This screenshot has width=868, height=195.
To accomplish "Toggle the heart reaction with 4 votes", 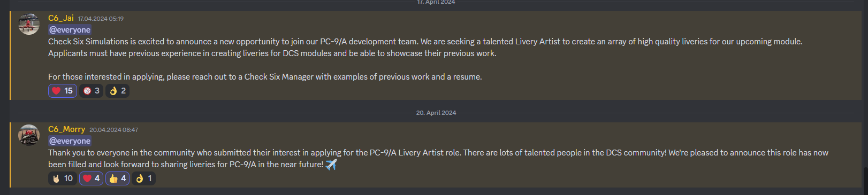I will (x=92, y=178).
